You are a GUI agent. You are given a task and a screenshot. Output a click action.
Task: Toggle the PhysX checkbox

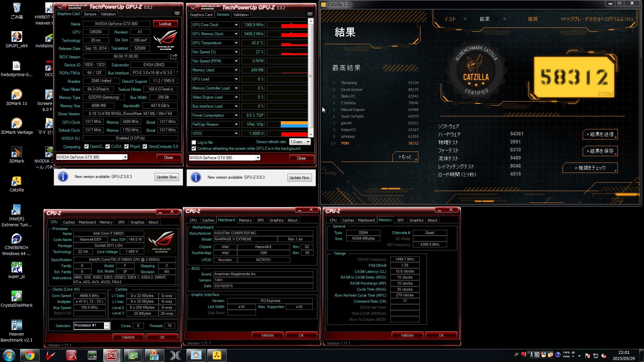click(x=126, y=146)
